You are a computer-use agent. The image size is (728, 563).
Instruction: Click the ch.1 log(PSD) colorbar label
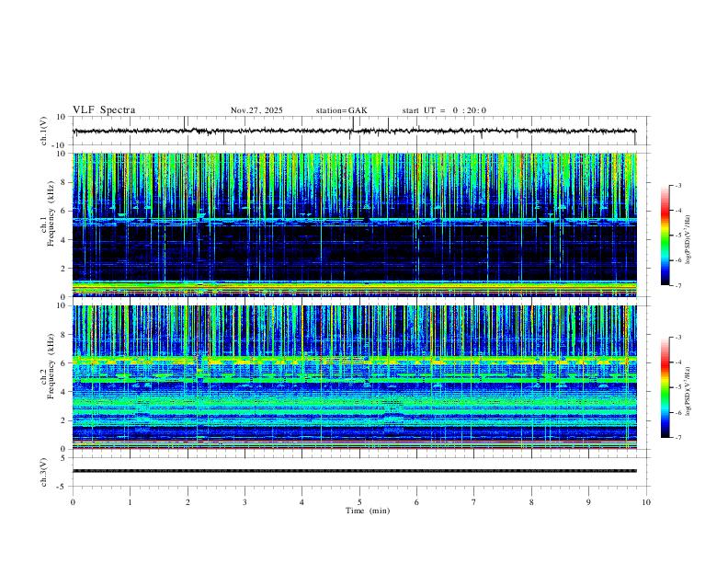click(688, 239)
